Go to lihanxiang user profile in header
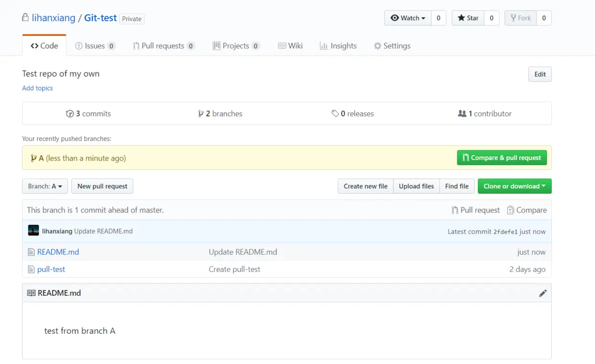This screenshot has height=364, width=595. [54, 18]
